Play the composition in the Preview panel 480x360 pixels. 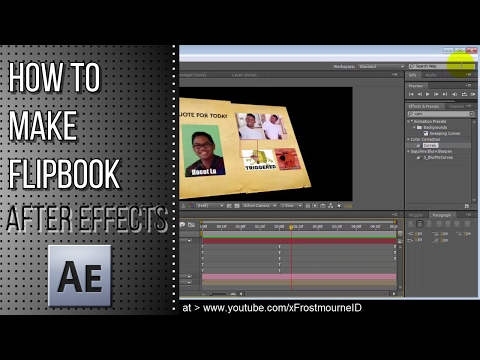click(428, 94)
